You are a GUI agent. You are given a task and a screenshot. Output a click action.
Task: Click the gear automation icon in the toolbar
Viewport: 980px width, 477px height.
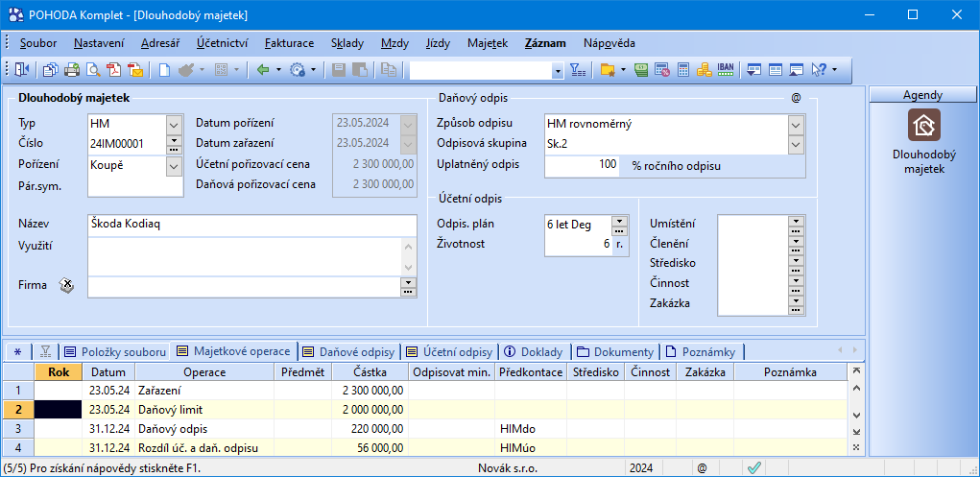[x=298, y=71]
